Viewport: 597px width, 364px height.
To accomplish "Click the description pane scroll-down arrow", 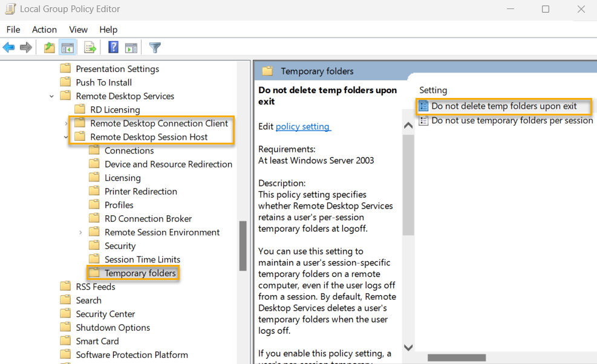I will (408, 348).
